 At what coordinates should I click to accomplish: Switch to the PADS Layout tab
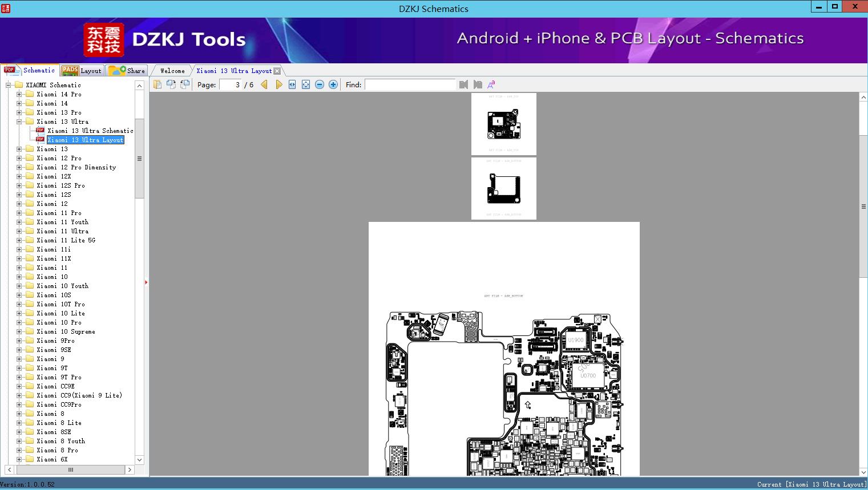point(82,71)
